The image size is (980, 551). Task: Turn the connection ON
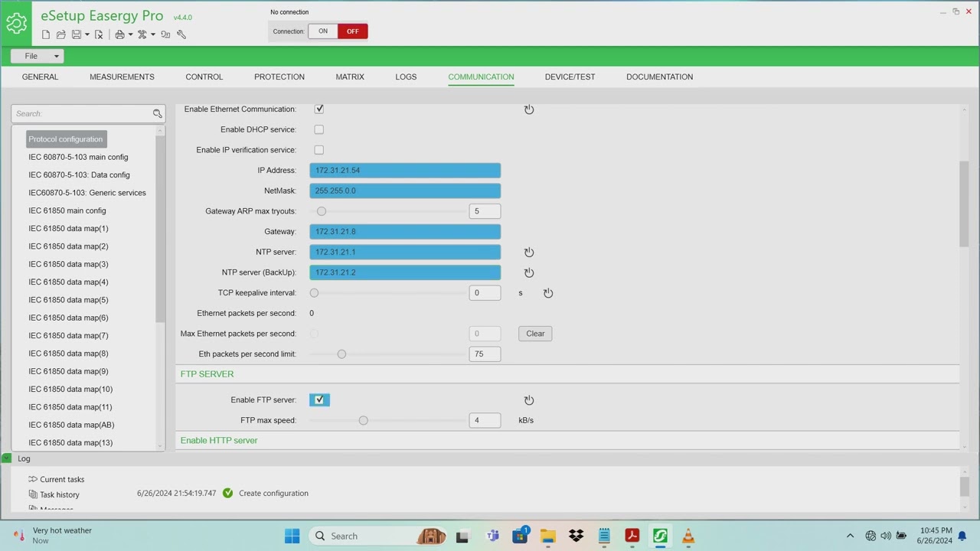(x=323, y=31)
